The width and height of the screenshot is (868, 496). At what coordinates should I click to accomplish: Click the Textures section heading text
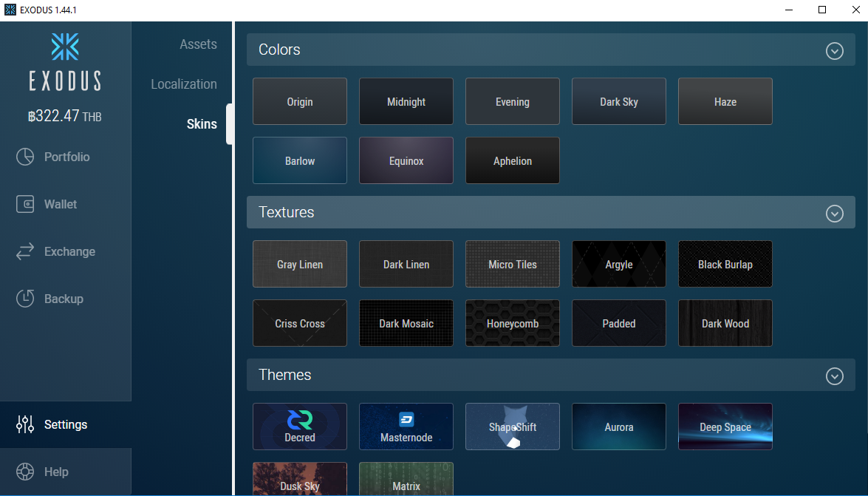286,212
